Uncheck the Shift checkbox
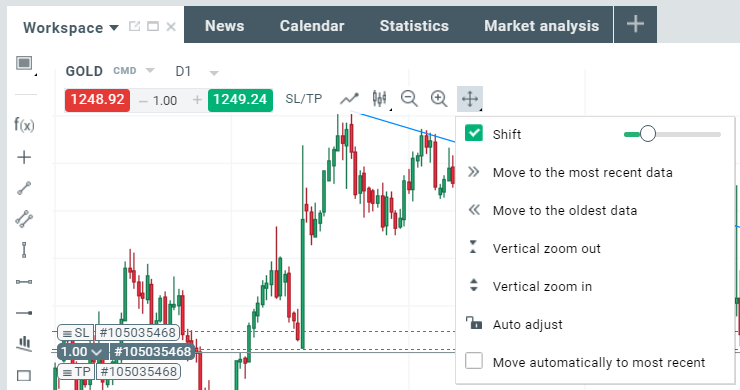Screen dimensions: 740x390 [473, 133]
